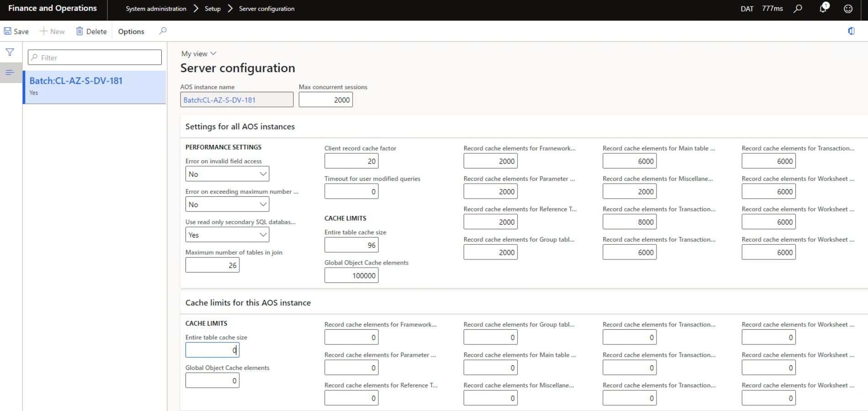Image resolution: width=868 pixels, height=411 pixels.
Task: Click the Timeout for user modified queries field
Action: coord(351,191)
